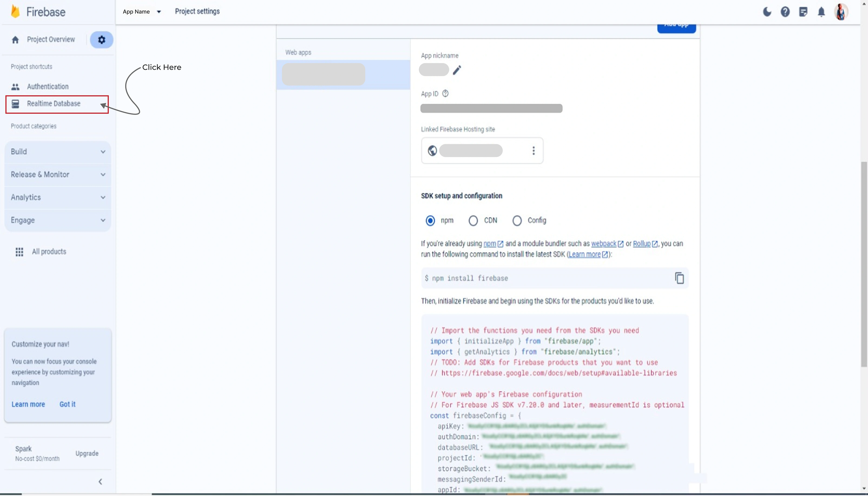Click the Spark plan label
The width and height of the screenshot is (868, 496).
[24, 449]
